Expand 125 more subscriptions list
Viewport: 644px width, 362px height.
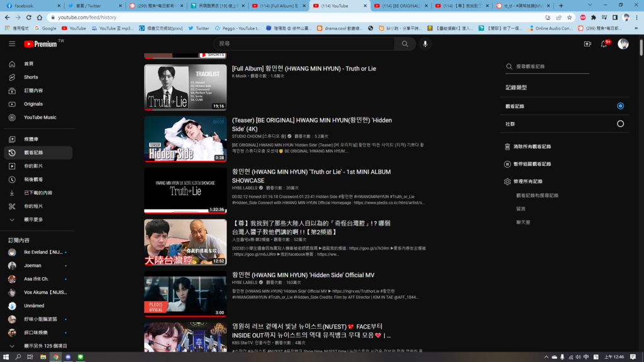(38, 346)
